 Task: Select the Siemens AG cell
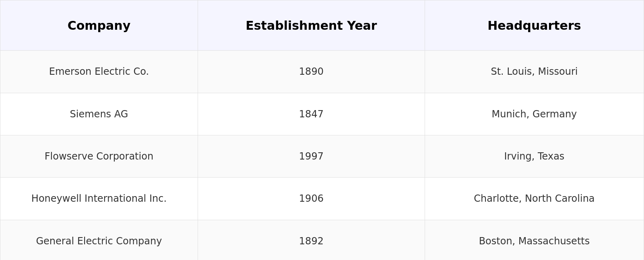point(99,114)
